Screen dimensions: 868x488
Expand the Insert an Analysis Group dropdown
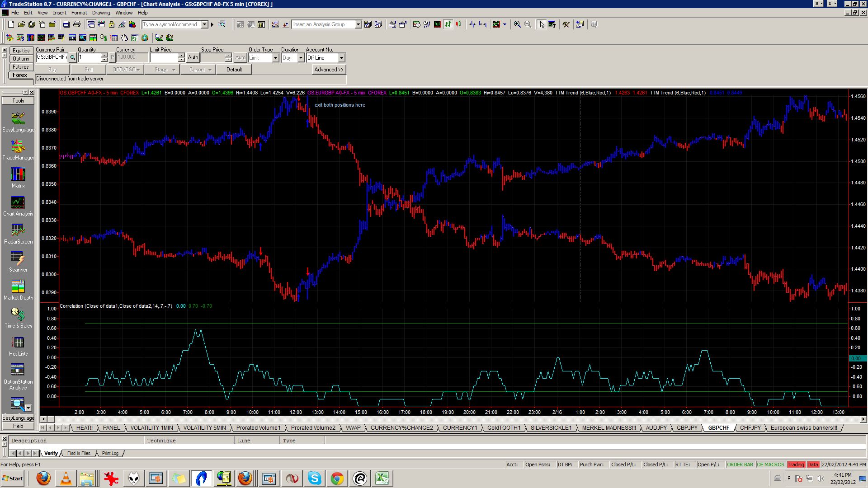point(358,24)
